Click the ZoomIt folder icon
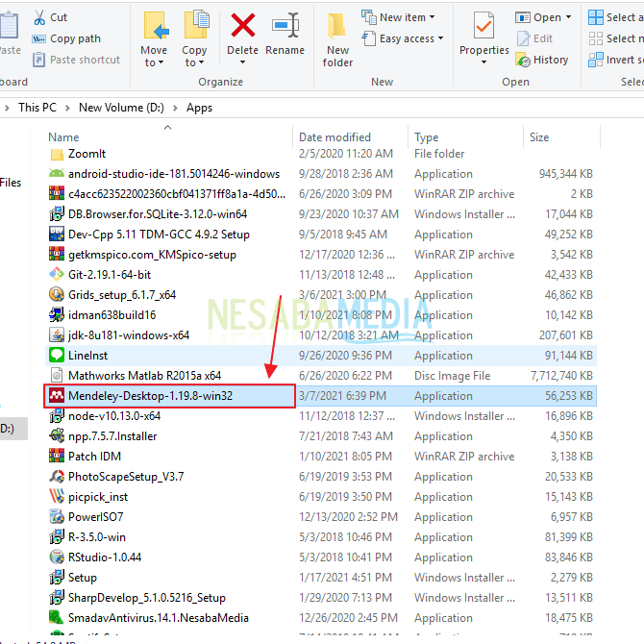 point(57,155)
